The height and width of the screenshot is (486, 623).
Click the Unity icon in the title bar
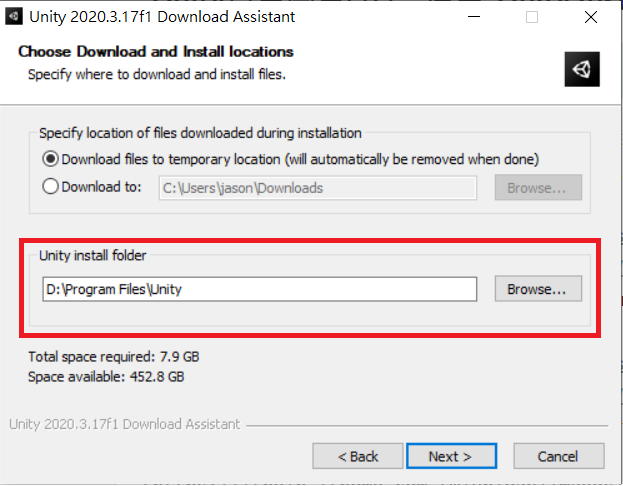coord(14,17)
